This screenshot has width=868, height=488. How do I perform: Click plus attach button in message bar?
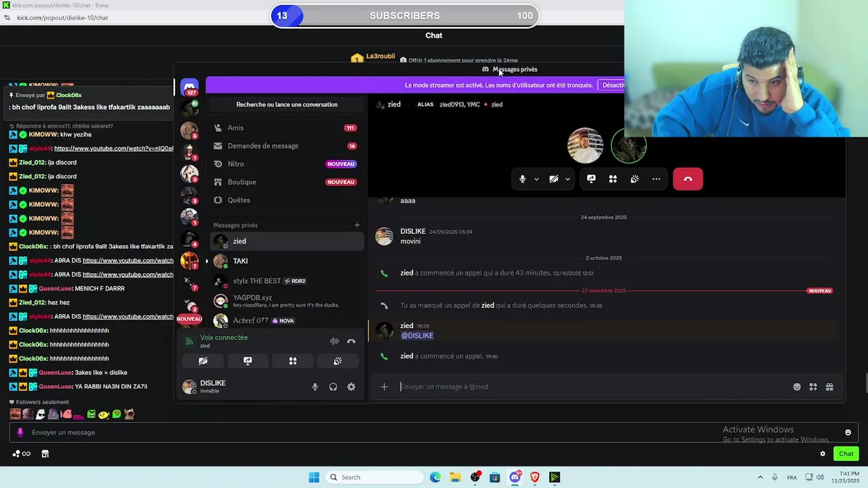pos(384,387)
